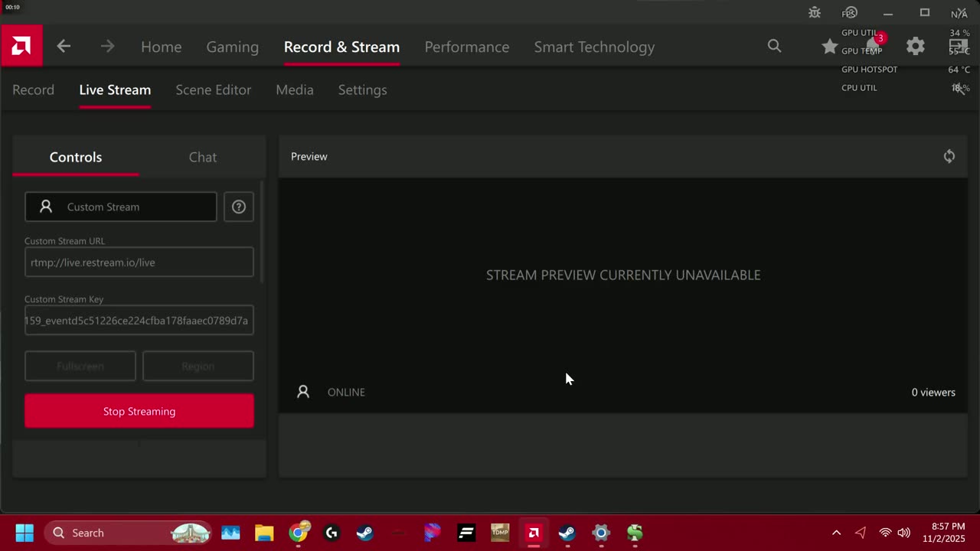Open the location arrow tray icon

(x=861, y=533)
